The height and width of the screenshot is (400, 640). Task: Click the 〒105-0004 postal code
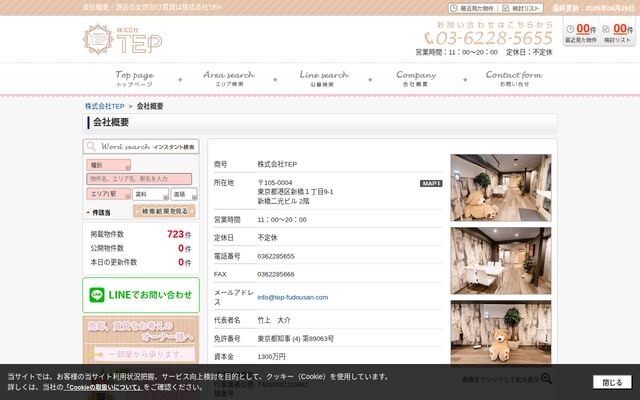tap(275, 182)
